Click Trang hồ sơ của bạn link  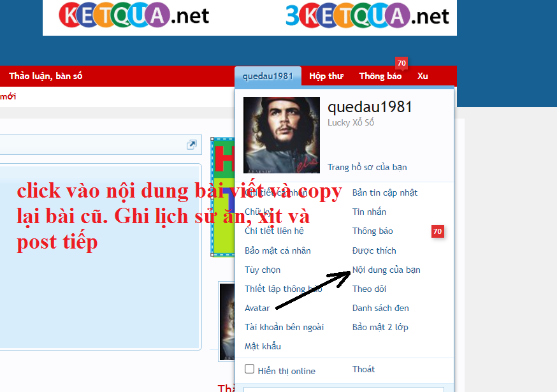coord(367,167)
